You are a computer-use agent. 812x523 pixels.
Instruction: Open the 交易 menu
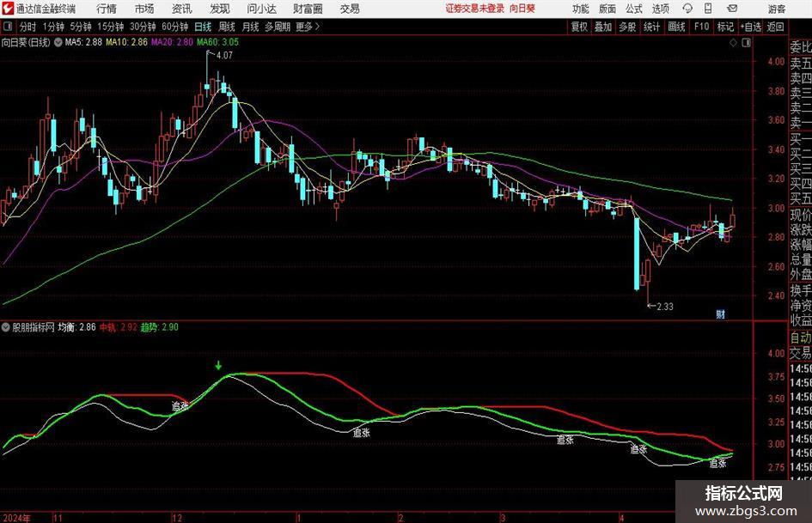(350, 9)
